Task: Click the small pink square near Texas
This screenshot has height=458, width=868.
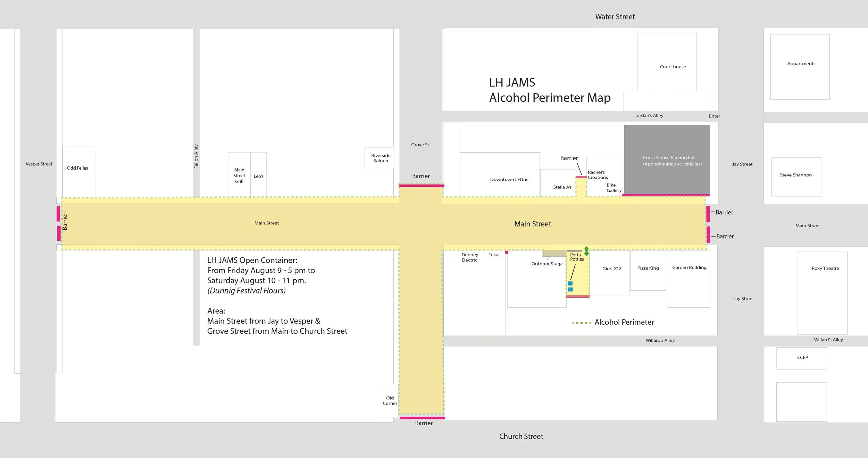Action: [507, 253]
